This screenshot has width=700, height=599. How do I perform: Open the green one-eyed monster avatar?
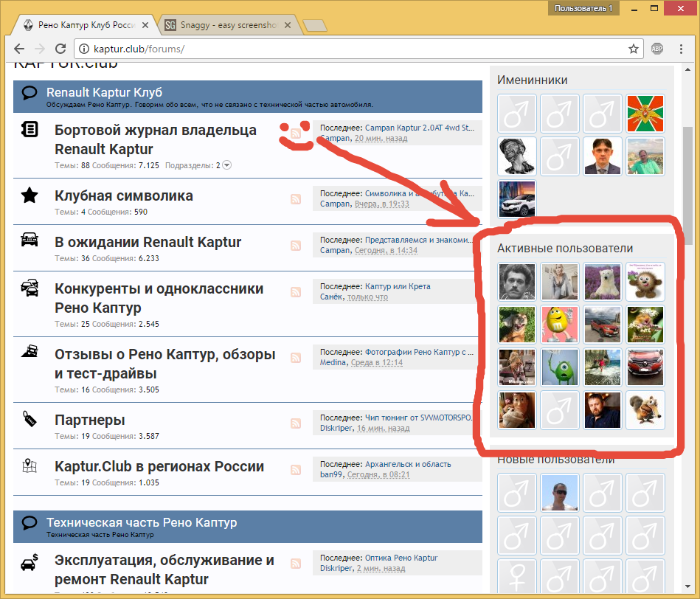[x=559, y=367]
